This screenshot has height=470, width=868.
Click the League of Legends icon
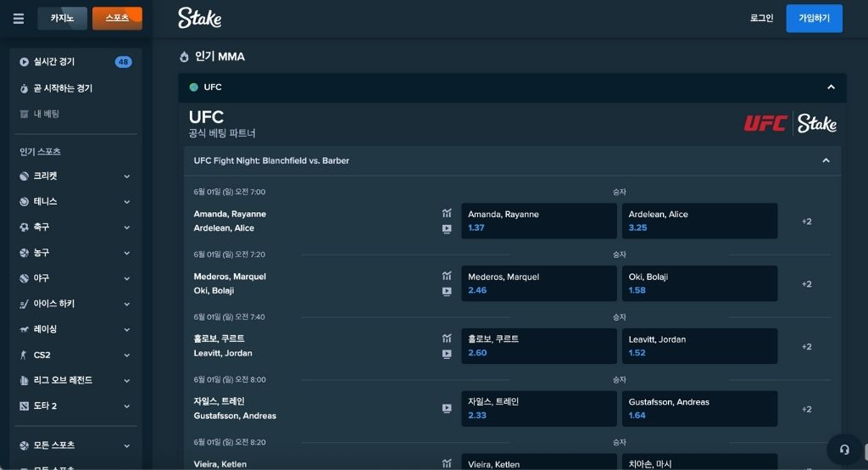pyautogui.click(x=24, y=380)
